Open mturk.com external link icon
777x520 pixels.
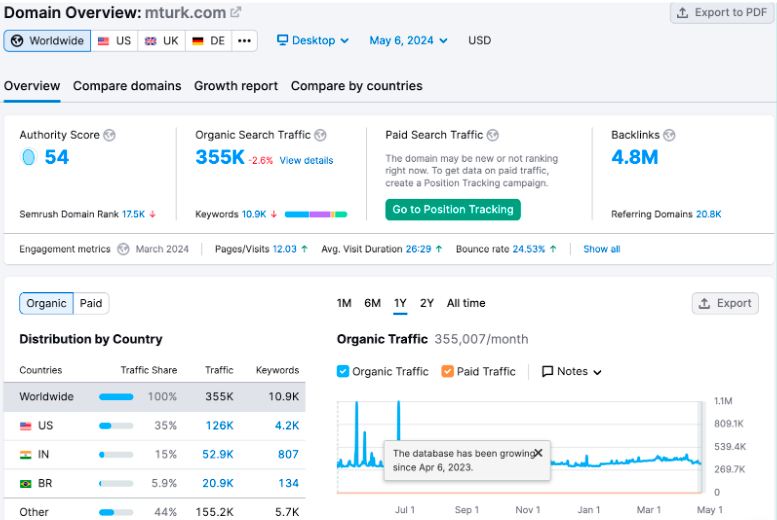tap(236, 12)
